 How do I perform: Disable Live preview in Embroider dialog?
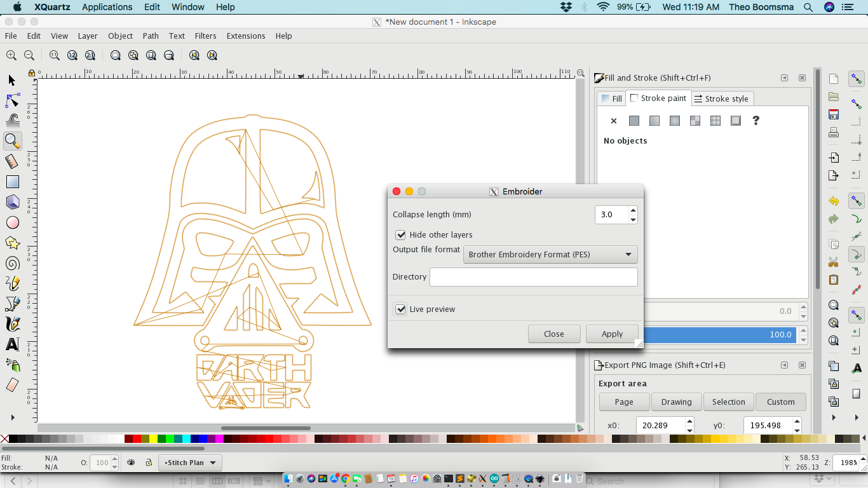(400, 309)
